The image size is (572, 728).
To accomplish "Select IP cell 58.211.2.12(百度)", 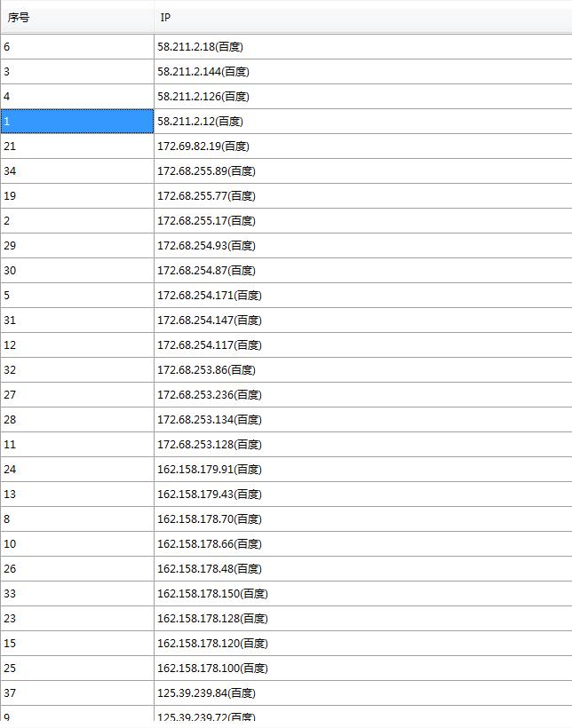I will pyautogui.click(x=363, y=121).
